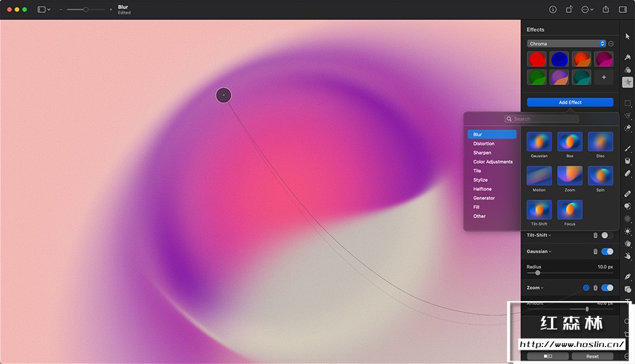Select the Arrange arrow tool
Viewport: 635px width, 364px height.
coord(628,37)
